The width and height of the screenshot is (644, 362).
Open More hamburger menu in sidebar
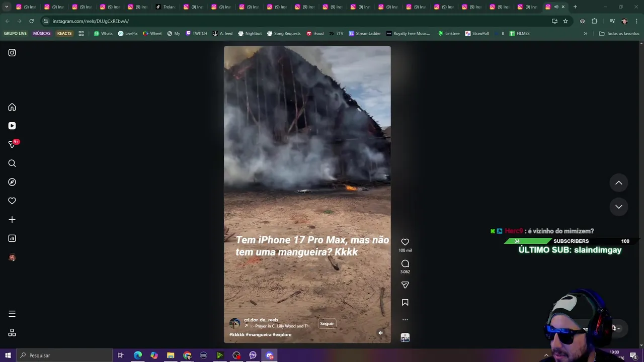tap(12, 314)
